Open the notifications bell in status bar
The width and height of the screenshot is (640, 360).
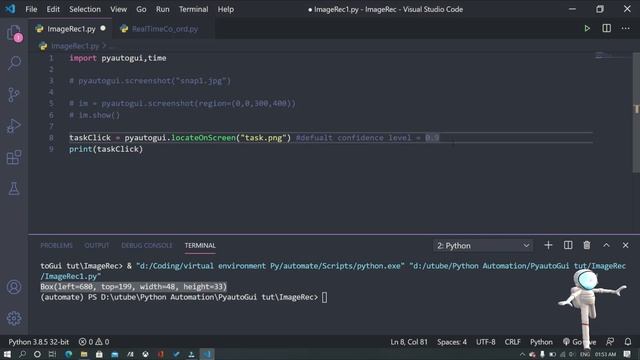tap(628, 342)
